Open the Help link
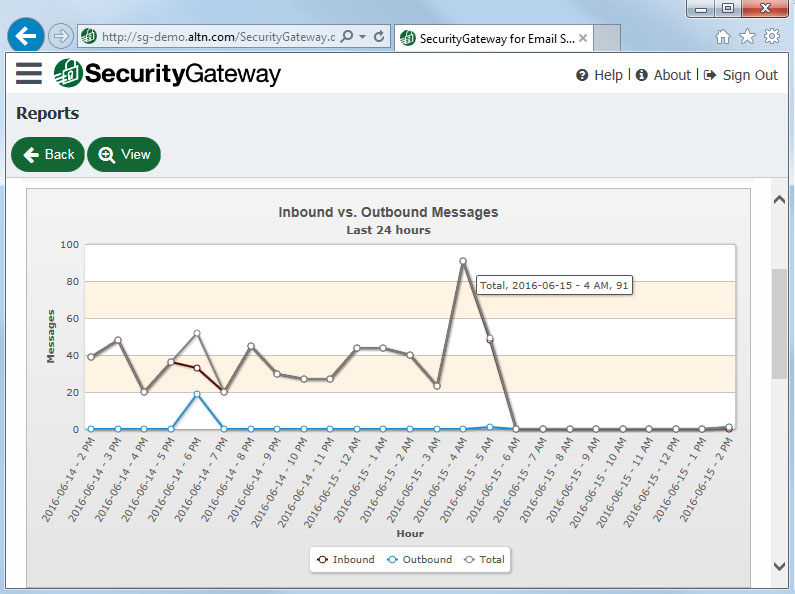This screenshot has width=795, height=594. [608, 76]
